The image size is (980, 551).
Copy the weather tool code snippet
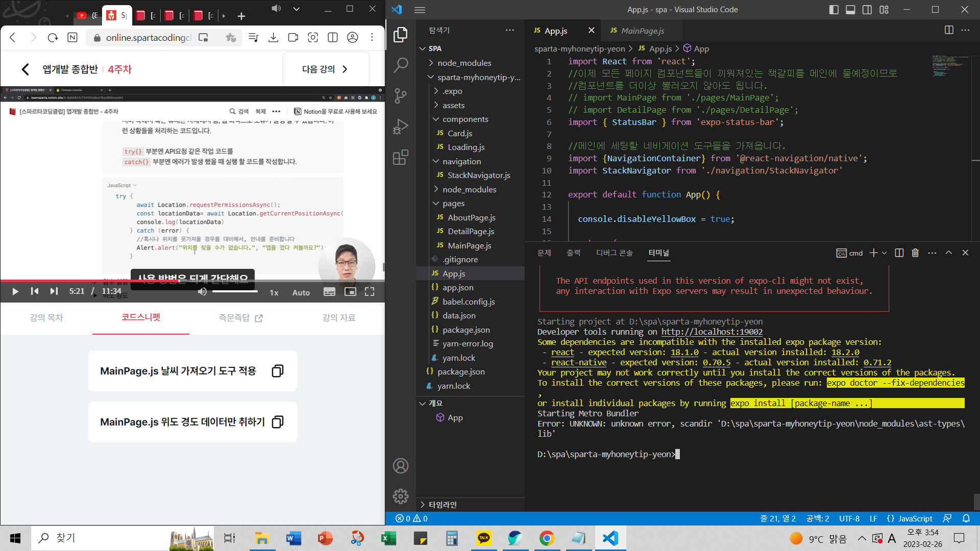pos(277,371)
